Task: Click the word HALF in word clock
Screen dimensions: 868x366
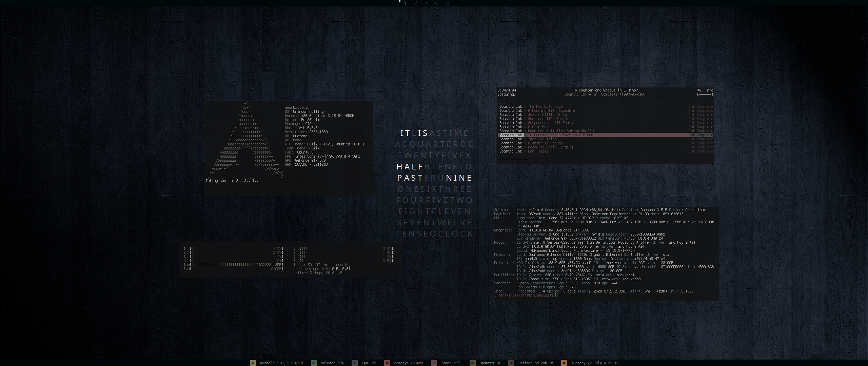Action: point(410,167)
